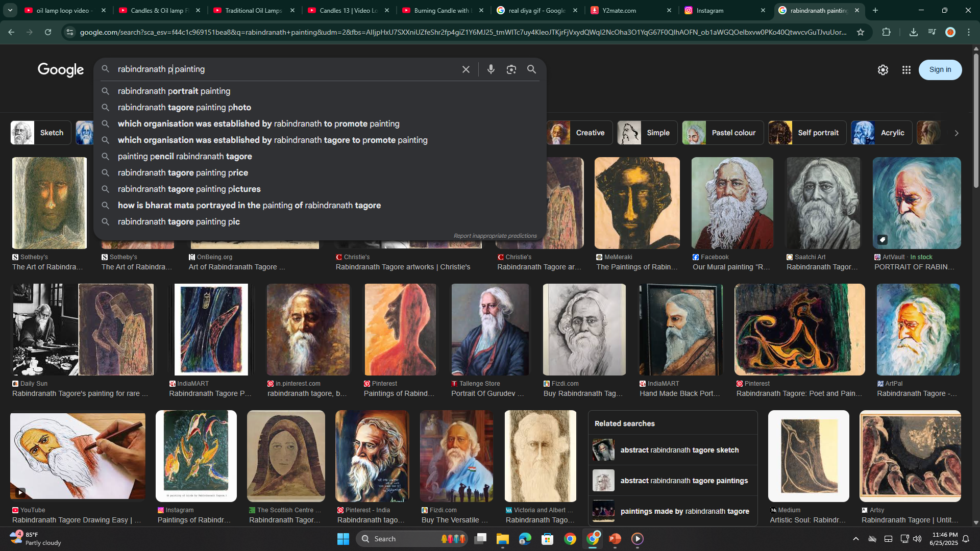The width and height of the screenshot is (980, 551).
Task: Filter images by Self portrait chip
Action: click(807, 133)
